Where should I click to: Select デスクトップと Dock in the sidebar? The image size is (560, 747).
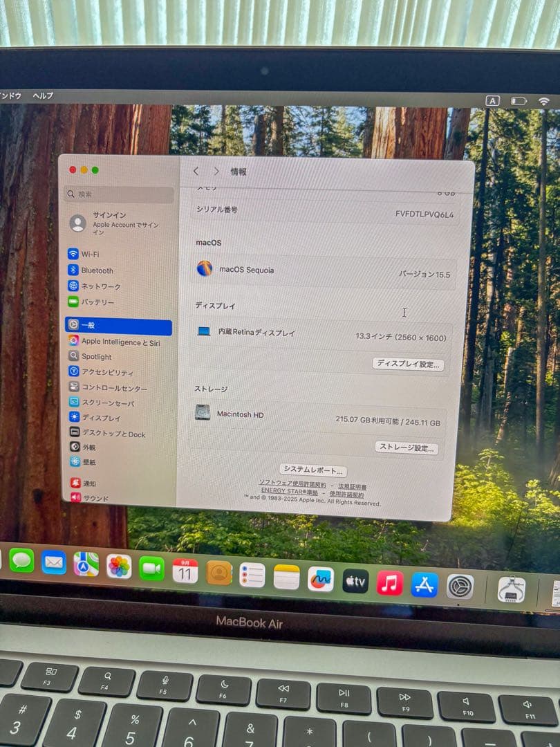coord(108,433)
